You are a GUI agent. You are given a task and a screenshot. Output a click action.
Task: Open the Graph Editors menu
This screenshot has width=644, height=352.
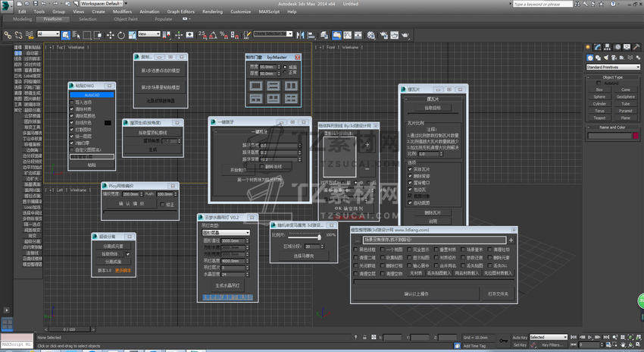pyautogui.click(x=181, y=11)
